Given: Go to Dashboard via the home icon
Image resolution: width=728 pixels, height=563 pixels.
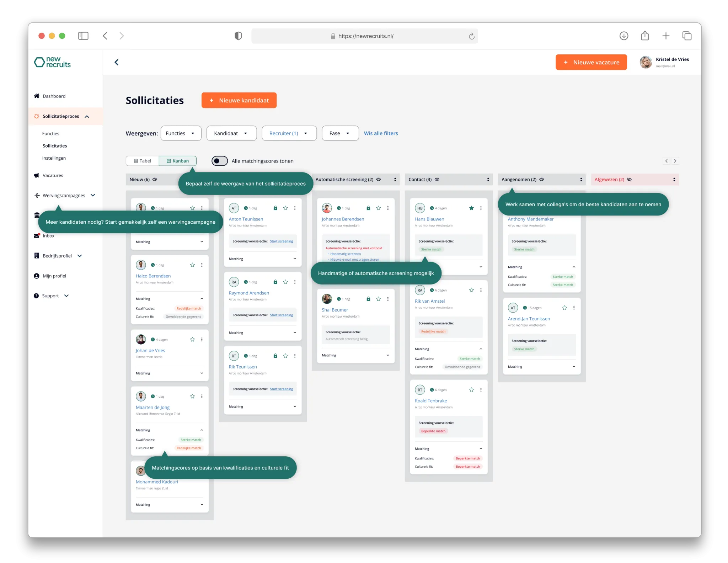Looking at the screenshot, I should coord(37,96).
